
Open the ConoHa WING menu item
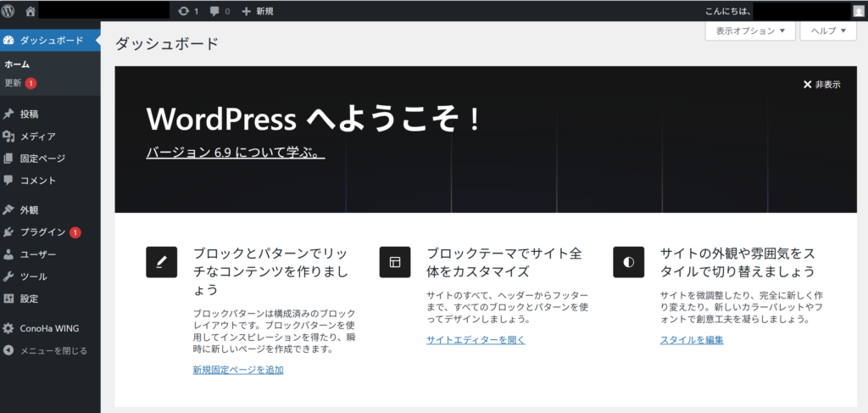point(49,328)
